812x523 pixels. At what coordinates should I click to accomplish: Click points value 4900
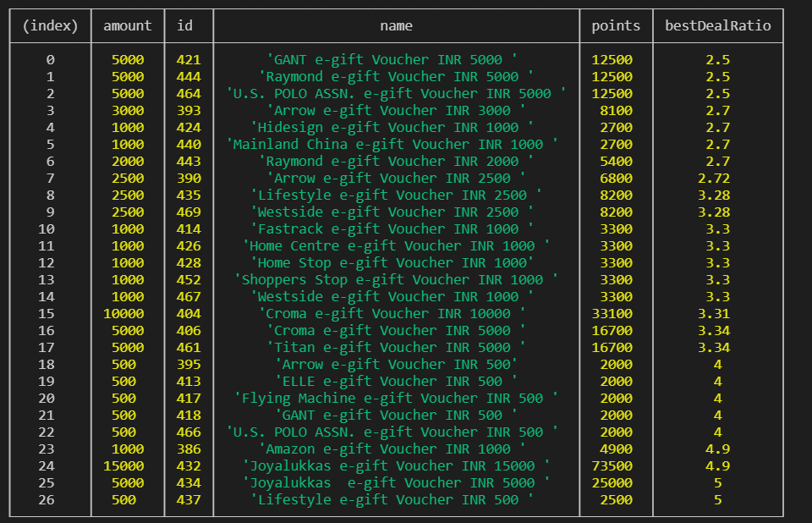pos(617,449)
